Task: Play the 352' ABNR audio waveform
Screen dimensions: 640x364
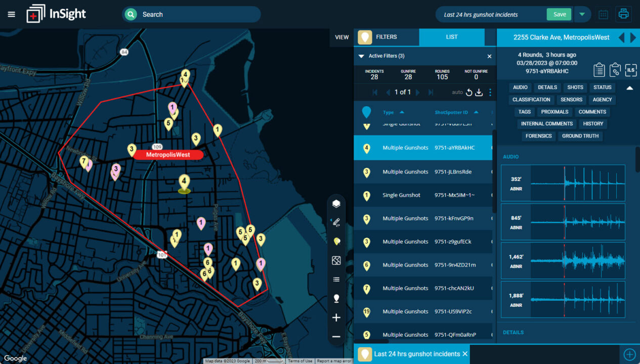Action: tap(563, 183)
